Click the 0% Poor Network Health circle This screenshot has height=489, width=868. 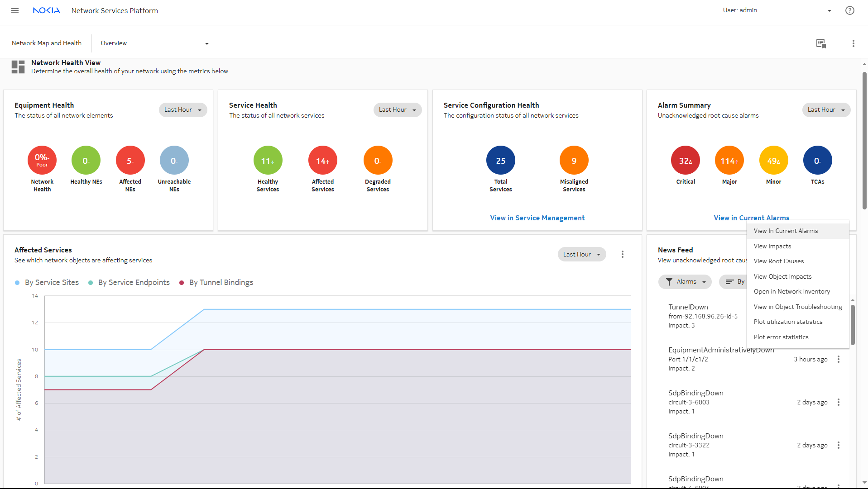(42, 160)
